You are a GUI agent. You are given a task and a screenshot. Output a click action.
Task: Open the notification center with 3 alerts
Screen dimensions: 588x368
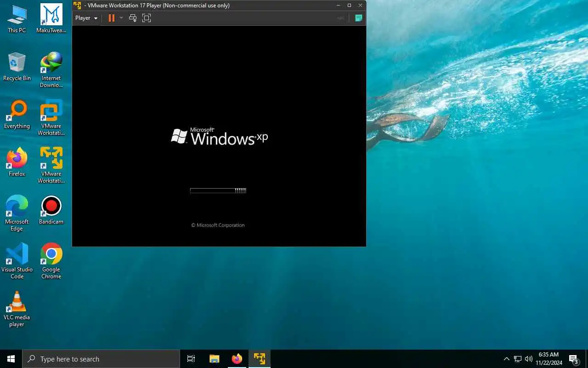point(574,359)
